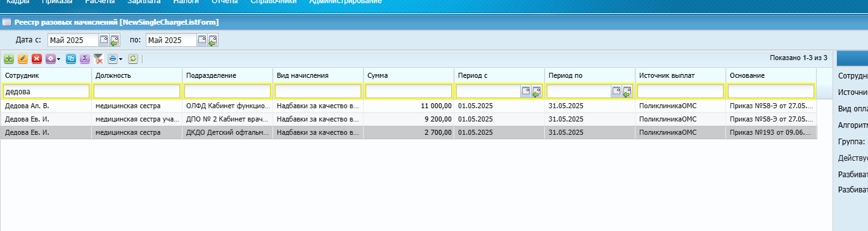Screen dimensions: 868x231
Task: Sort by 'Источник выплат' column header
Action: (x=680, y=75)
